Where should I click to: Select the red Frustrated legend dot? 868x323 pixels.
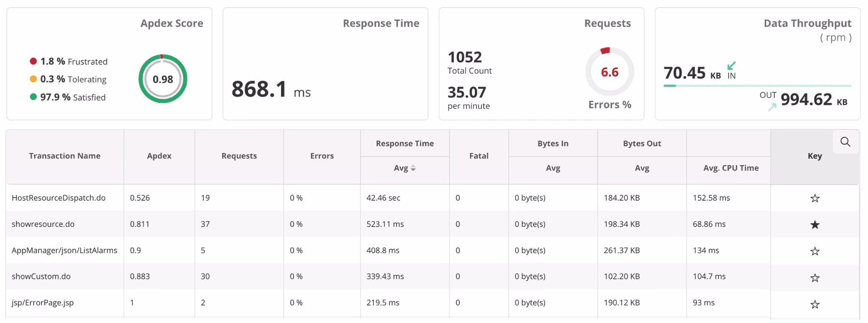(x=33, y=61)
